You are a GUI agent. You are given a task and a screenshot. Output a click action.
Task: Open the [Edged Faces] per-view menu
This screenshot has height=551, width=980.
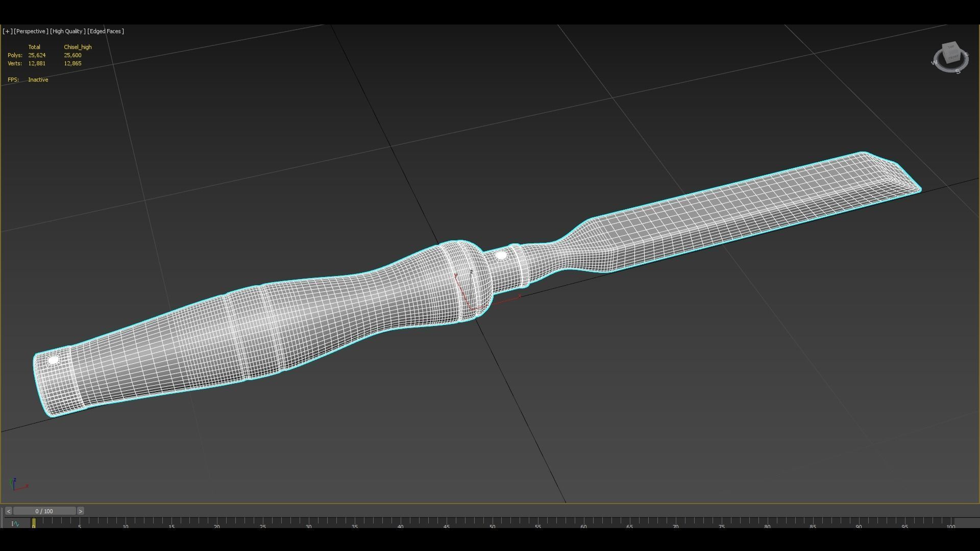click(x=106, y=31)
